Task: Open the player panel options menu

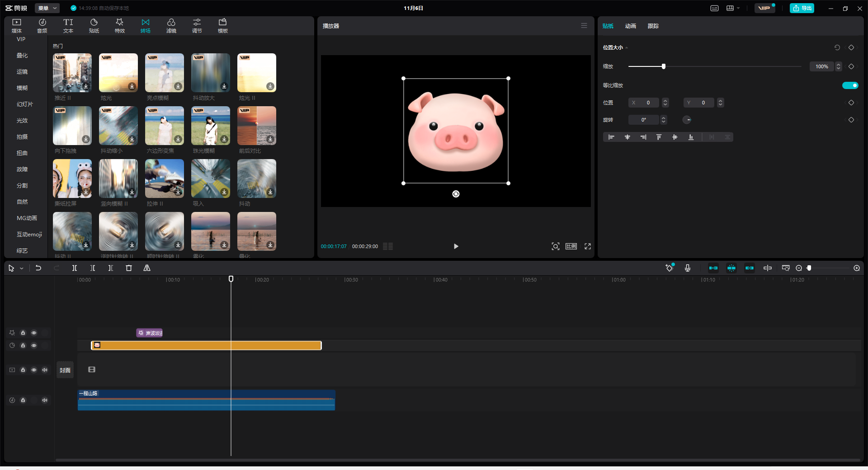Action: pyautogui.click(x=584, y=26)
